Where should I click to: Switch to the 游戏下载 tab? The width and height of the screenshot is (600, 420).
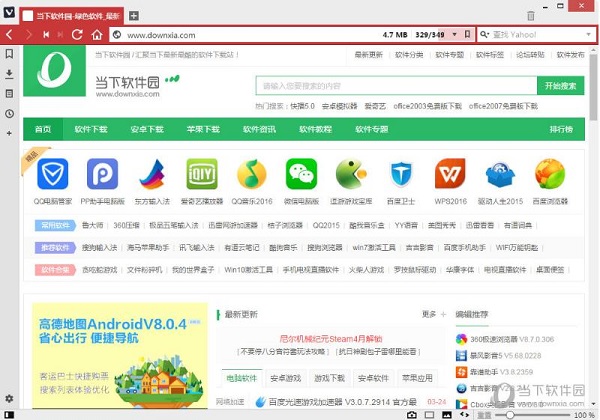pyautogui.click(x=329, y=378)
